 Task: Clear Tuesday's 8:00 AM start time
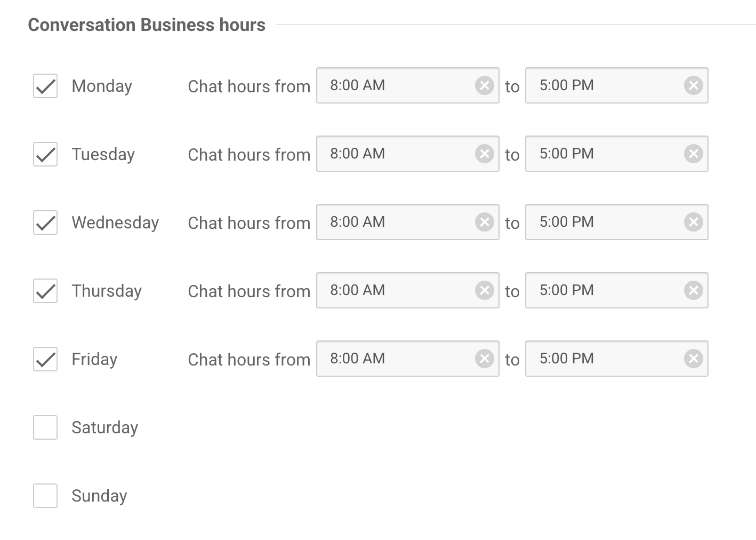[x=484, y=154]
